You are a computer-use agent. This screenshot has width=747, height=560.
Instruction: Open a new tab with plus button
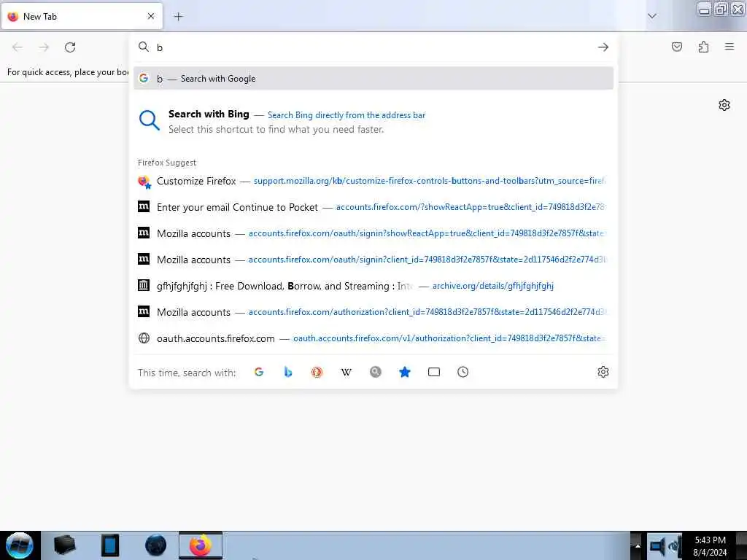coord(178,17)
